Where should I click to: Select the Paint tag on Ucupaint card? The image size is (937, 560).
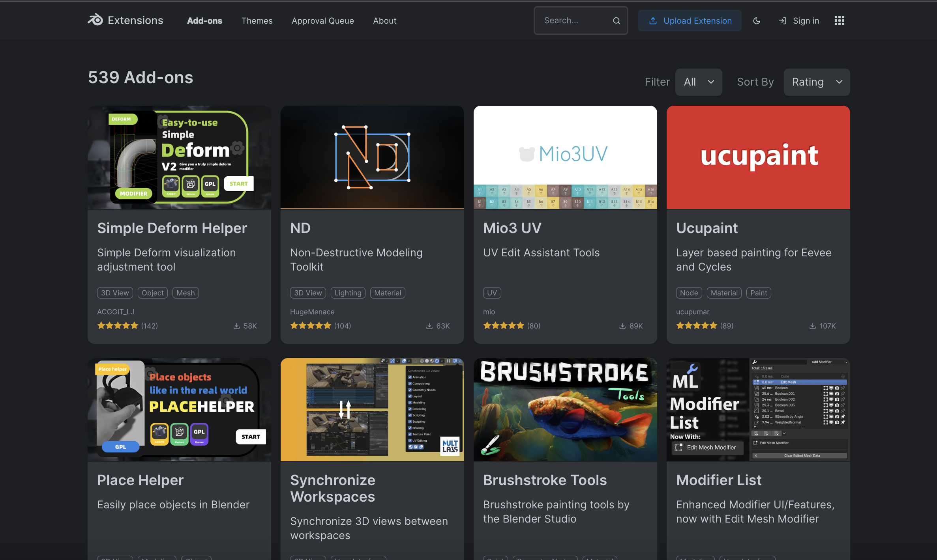click(x=759, y=293)
